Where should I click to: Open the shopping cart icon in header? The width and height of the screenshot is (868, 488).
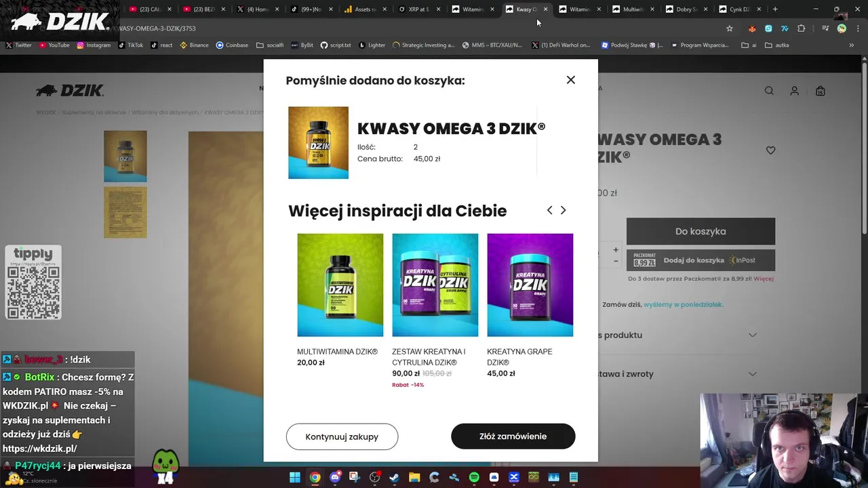821,91
